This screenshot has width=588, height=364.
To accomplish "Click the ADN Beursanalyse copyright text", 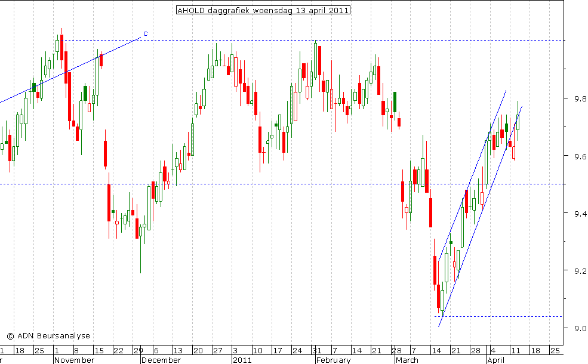I will 48,335.
